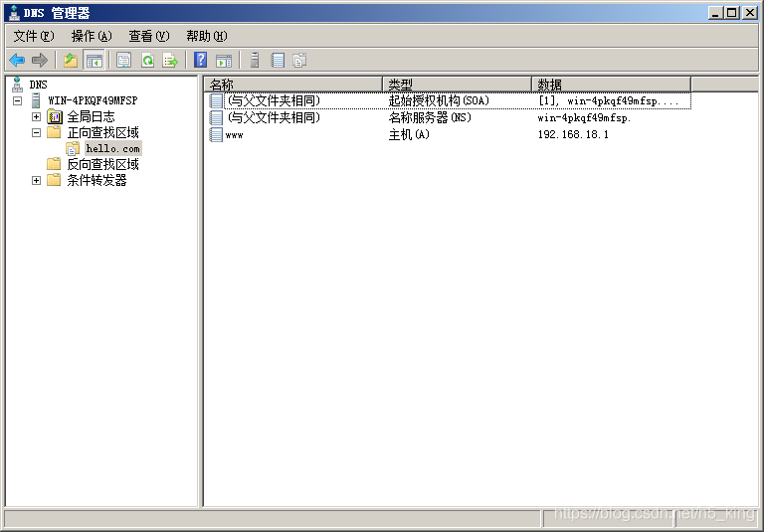The image size is (764, 532).
Task: Collapse the 正向查找区域 tree node
Action: [36, 132]
